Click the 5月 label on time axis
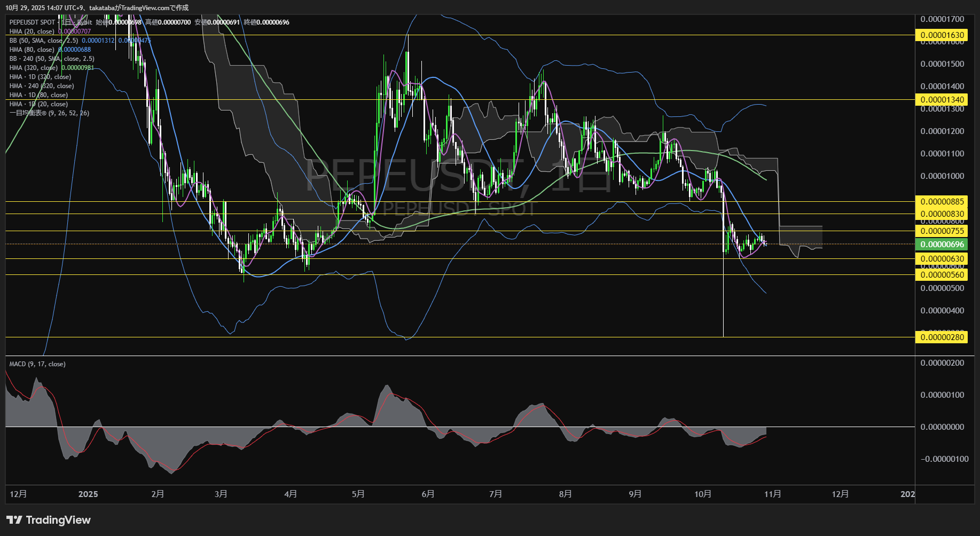This screenshot has width=980, height=536. click(358, 494)
